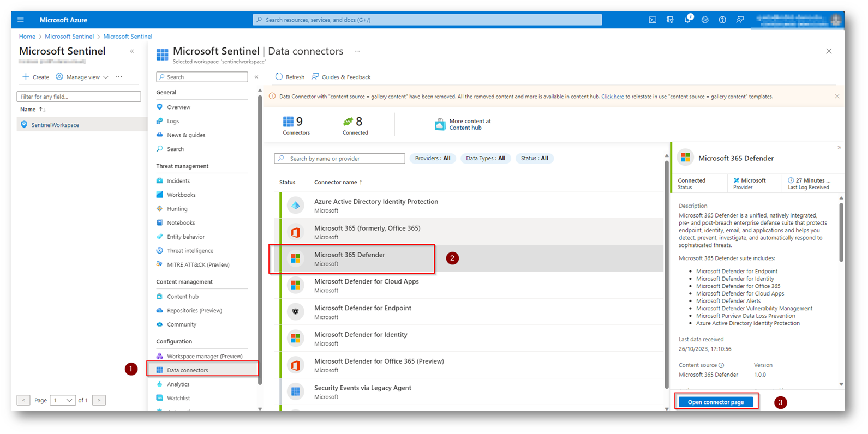Open Workbooks
This screenshot has height=434, width=868.
(x=181, y=195)
